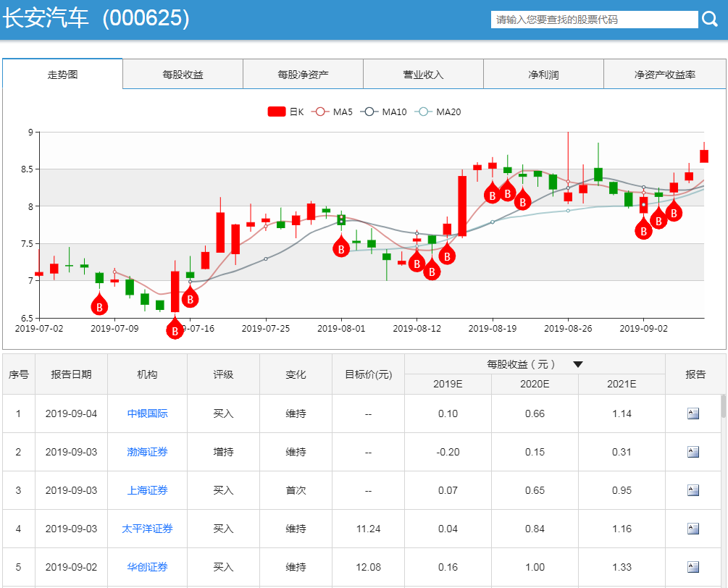This screenshot has width=728, height=588.
Task: Open the 太平洋证券 institution link
Action: (148, 528)
